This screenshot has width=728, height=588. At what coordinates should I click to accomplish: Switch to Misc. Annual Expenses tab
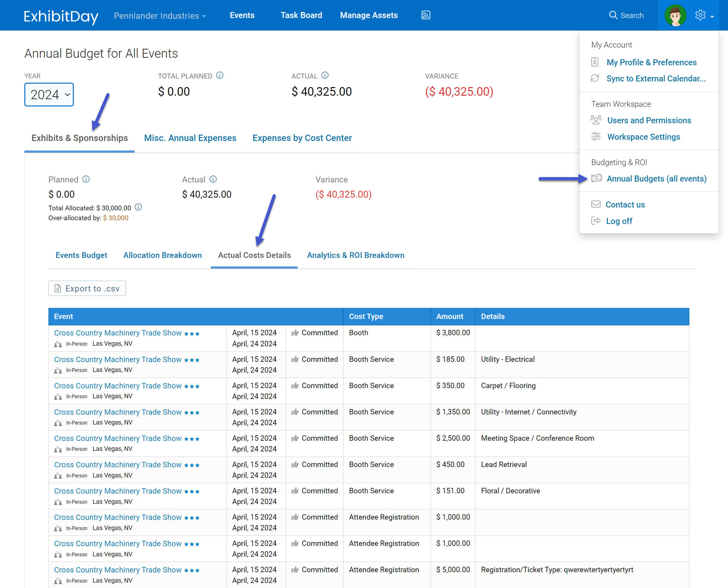(x=190, y=138)
